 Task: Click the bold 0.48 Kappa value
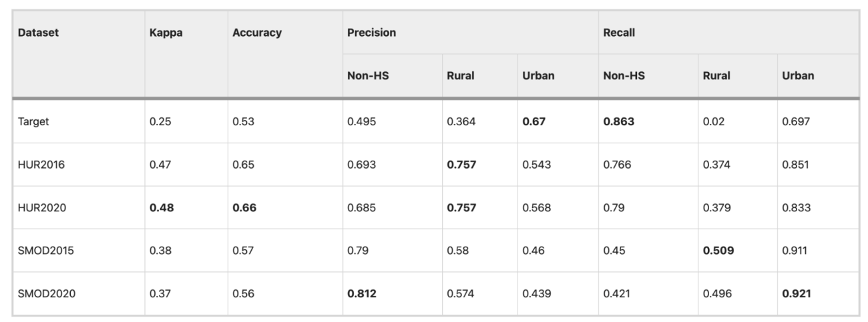pyautogui.click(x=161, y=208)
